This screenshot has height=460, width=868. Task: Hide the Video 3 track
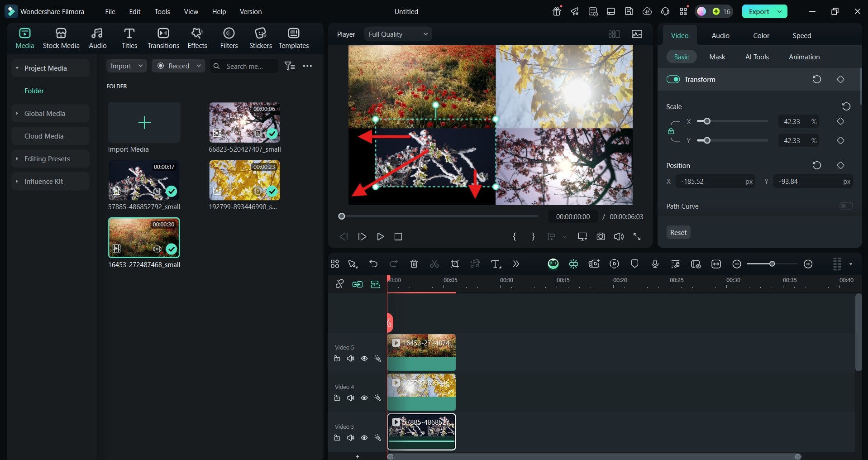[x=364, y=438]
